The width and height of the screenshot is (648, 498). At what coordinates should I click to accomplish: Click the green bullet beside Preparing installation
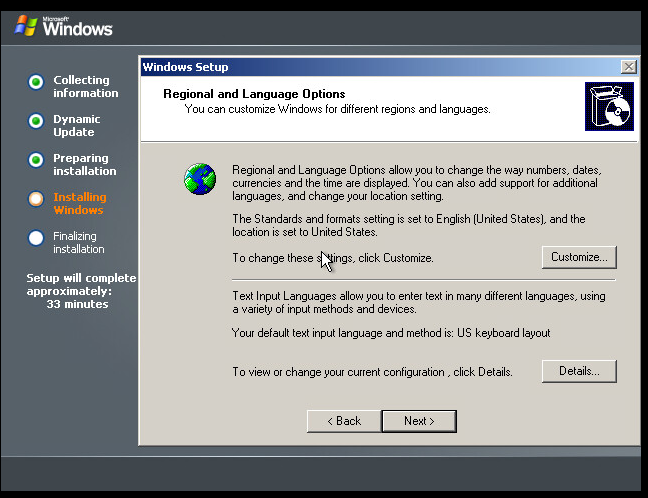point(36,160)
